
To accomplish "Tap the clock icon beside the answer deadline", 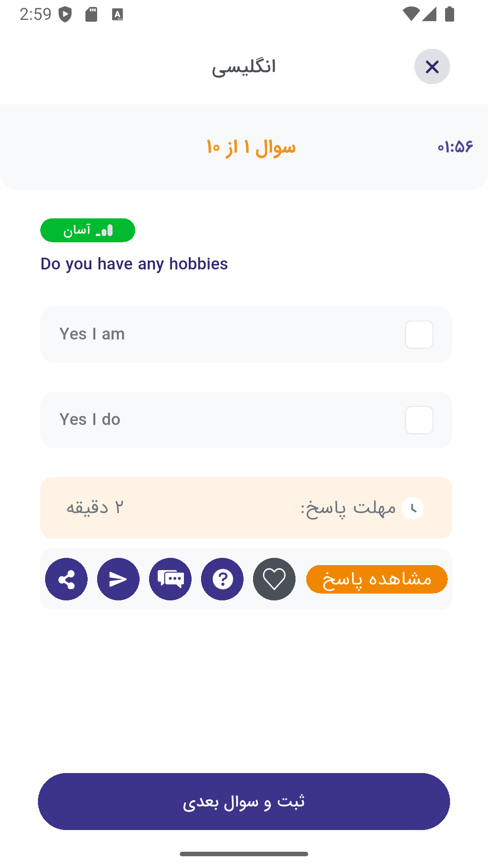I will click(x=413, y=508).
